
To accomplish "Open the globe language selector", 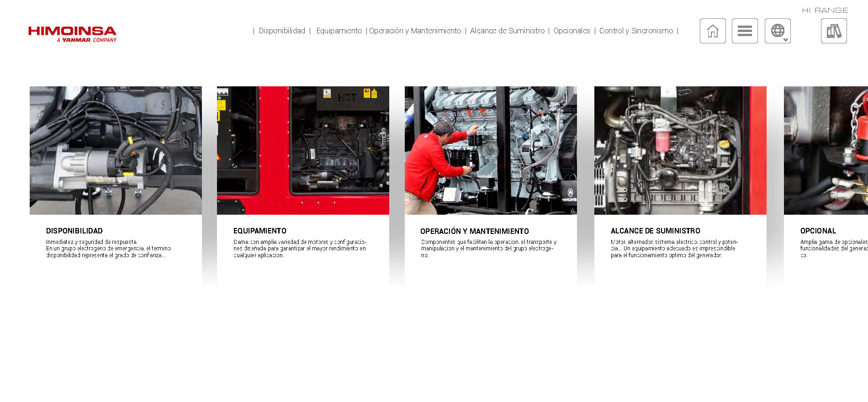I will click(x=778, y=31).
